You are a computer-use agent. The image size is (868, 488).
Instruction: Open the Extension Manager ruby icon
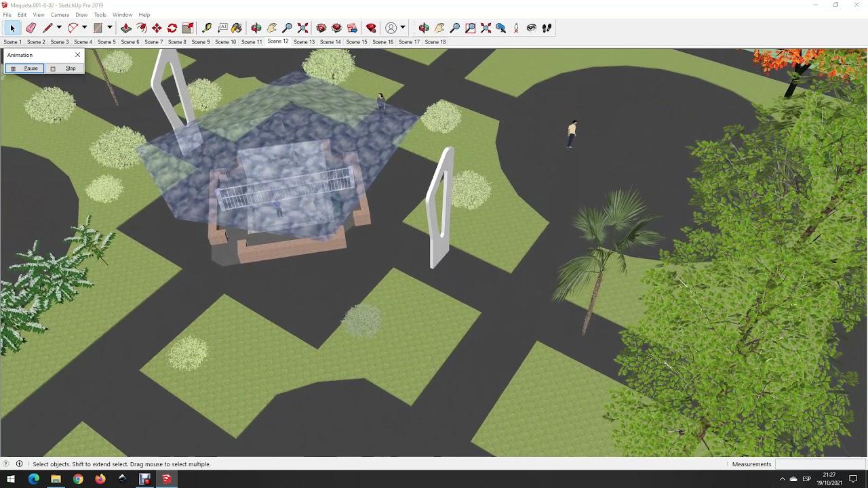[x=371, y=28]
